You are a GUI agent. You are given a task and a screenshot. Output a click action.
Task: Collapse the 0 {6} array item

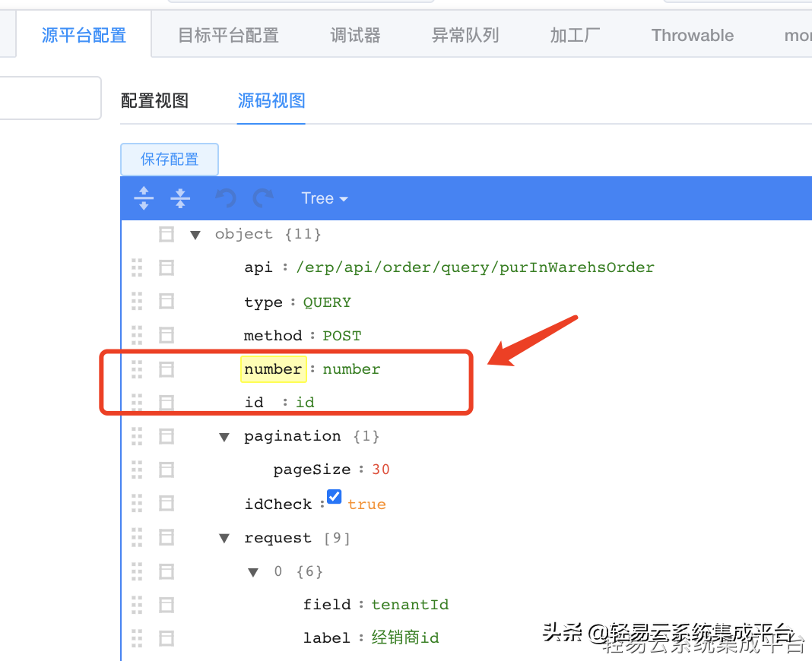(x=252, y=573)
